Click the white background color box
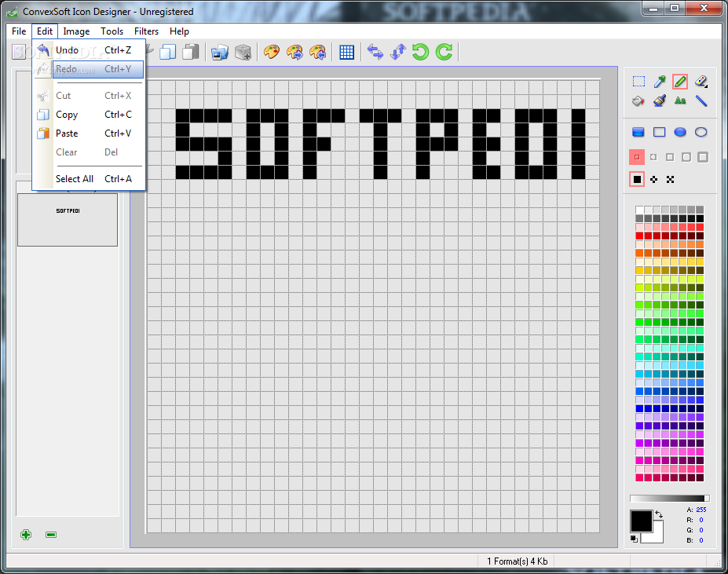This screenshot has height=574, width=728. point(657,536)
